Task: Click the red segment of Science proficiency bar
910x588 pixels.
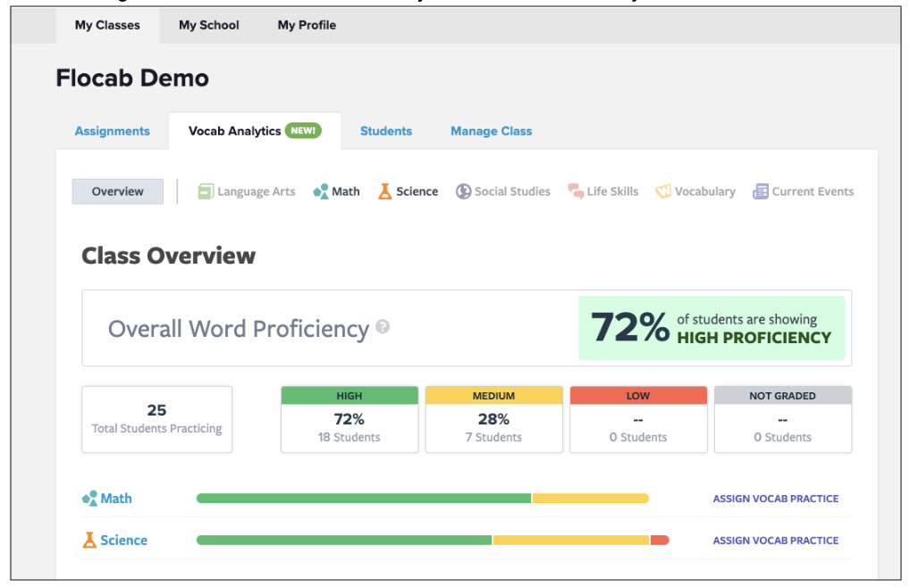Action: (660, 540)
